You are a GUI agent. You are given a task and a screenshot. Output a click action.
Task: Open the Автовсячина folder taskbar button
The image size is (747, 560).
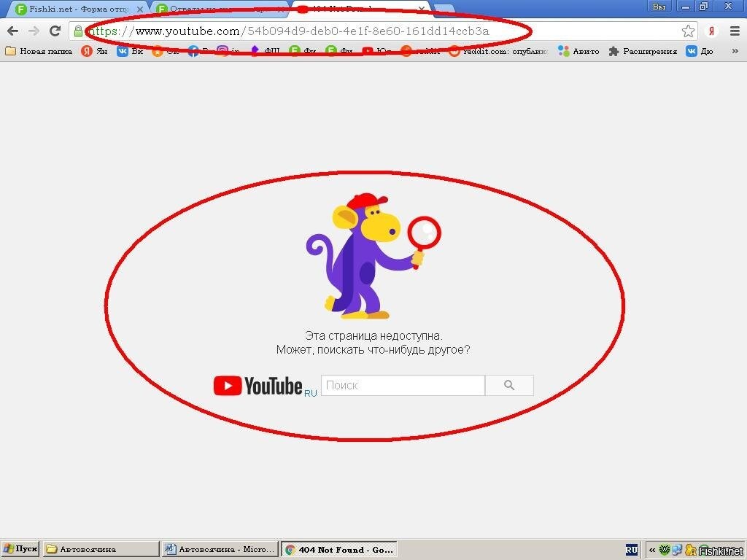click(x=101, y=549)
